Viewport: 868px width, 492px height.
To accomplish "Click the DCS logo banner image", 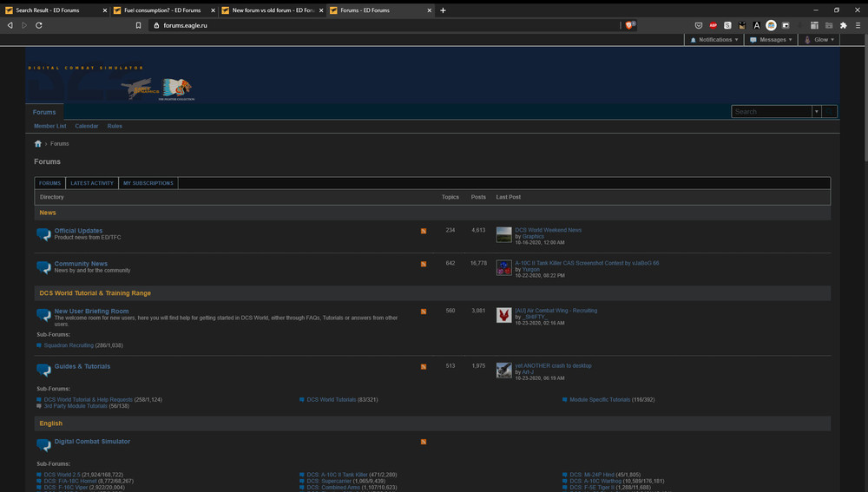I will click(x=111, y=83).
